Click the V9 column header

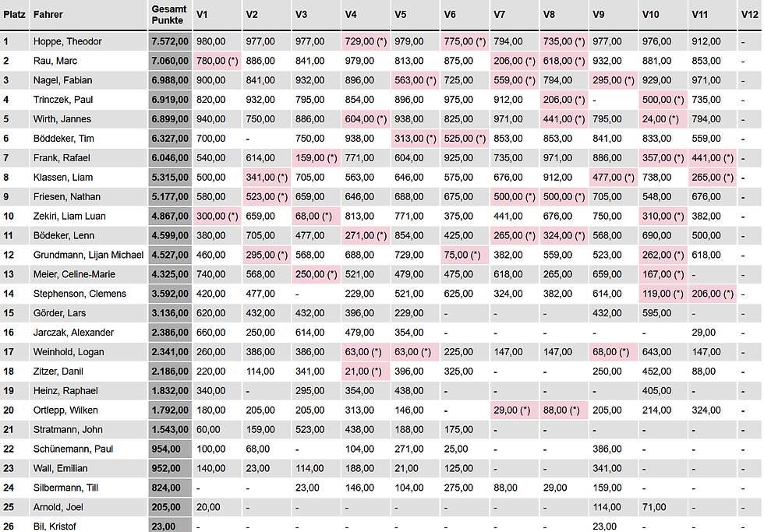click(x=599, y=15)
